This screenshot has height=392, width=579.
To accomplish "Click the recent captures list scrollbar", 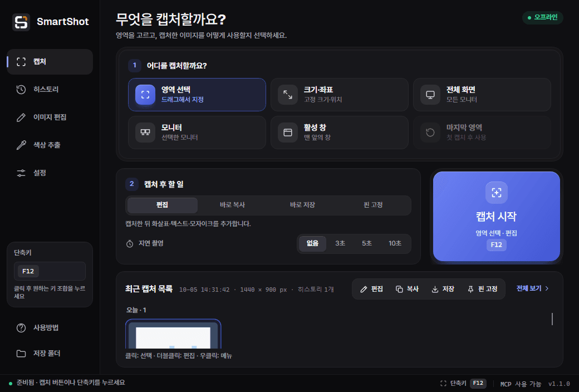I will (x=552, y=319).
